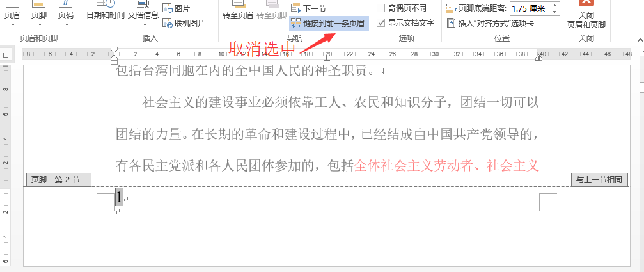The height and width of the screenshot is (272, 644).
Task: Enable 奇偶页不同 checkbox
Action: 381,8
